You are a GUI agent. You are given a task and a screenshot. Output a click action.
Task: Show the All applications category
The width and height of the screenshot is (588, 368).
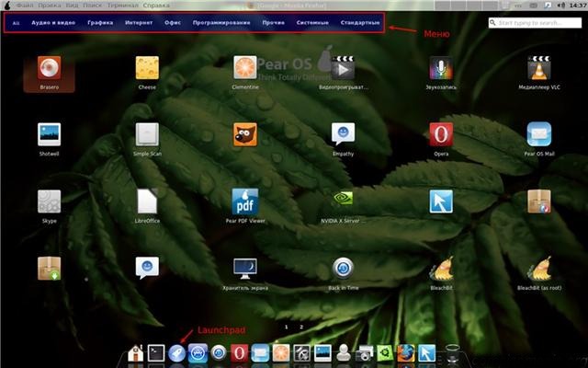click(x=16, y=23)
